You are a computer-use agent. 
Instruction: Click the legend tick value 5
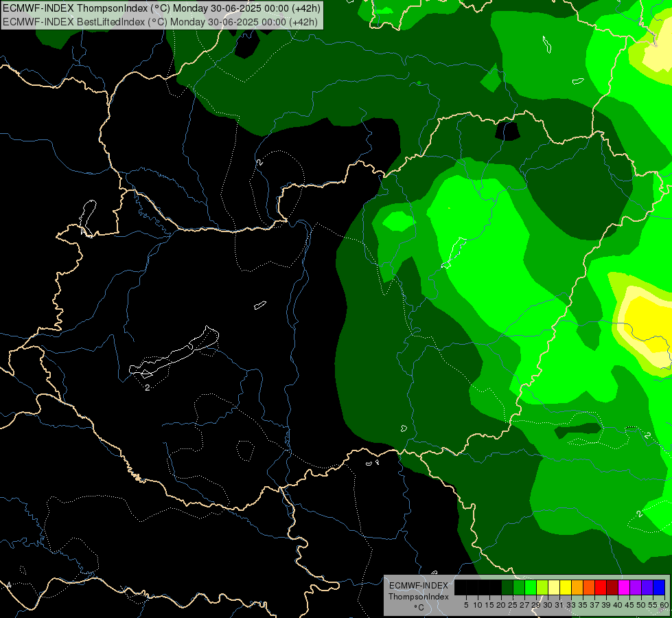(x=466, y=605)
